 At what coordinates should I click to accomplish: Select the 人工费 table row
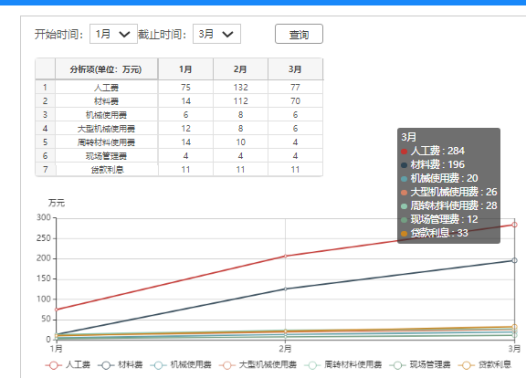(x=179, y=87)
